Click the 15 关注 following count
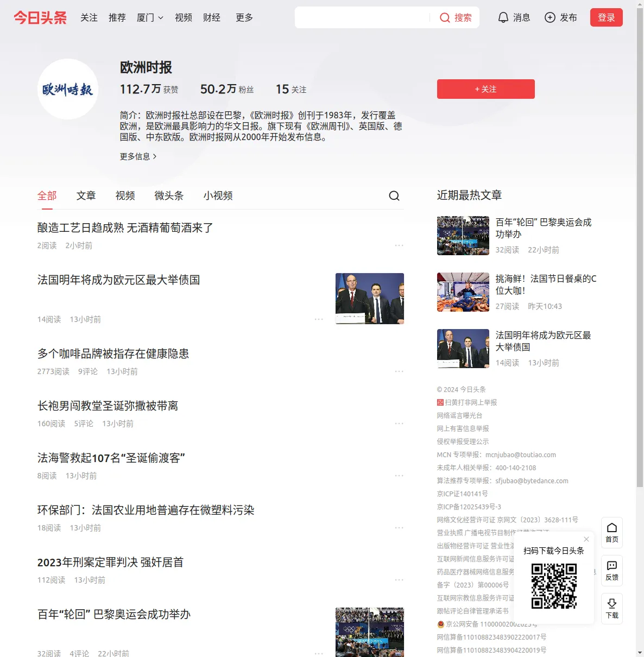The width and height of the screenshot is (644, 657). tap(291, 89)
